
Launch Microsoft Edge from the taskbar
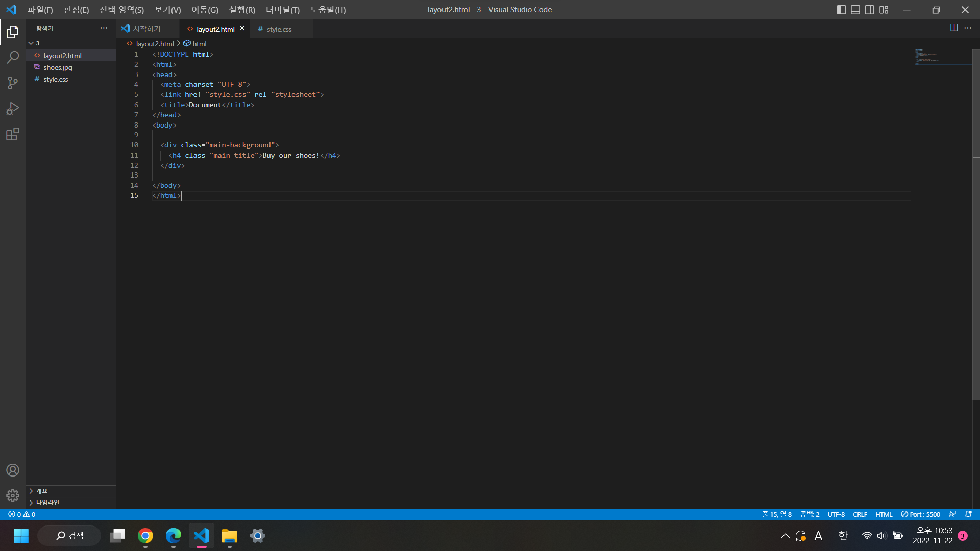pyautogui.click(x=174, y=536)
